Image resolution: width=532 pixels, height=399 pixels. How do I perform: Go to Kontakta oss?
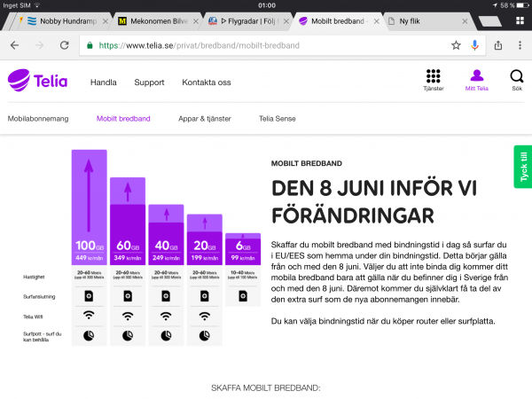coord(206,82)
